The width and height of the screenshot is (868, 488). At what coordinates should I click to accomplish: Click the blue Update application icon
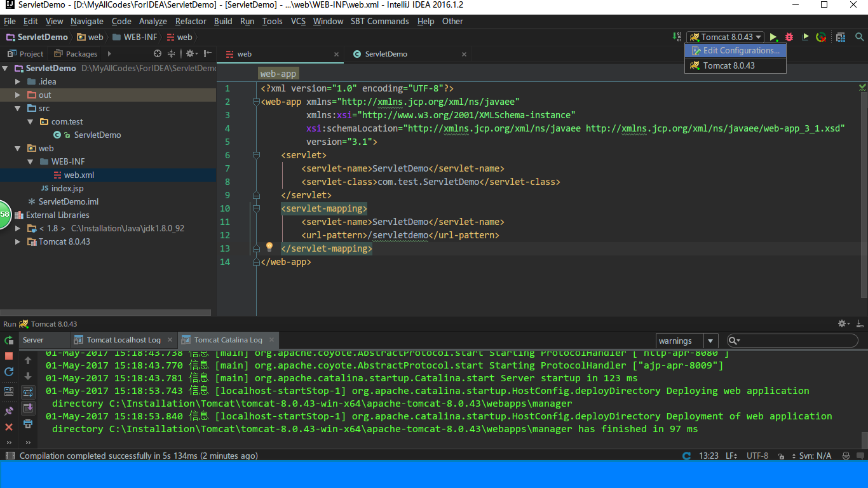[9, 372]
